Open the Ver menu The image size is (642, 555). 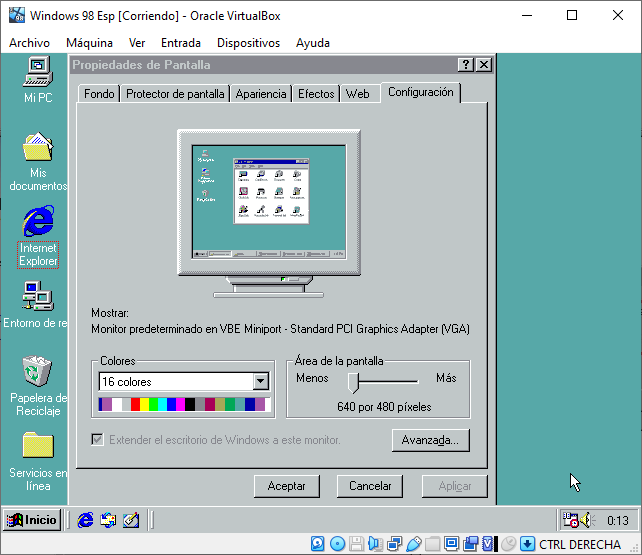137,43
